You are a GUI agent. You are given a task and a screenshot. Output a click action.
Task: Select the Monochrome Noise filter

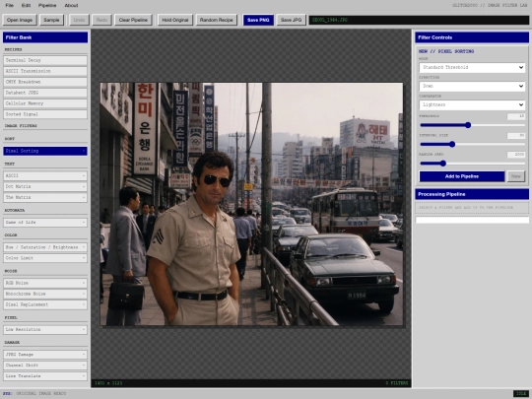click(45, 294)
